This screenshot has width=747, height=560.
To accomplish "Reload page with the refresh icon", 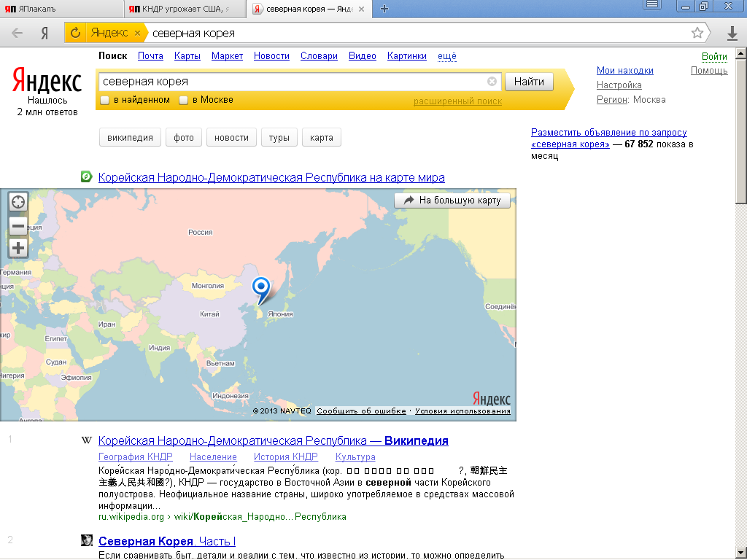I will [x=74, y=33].
